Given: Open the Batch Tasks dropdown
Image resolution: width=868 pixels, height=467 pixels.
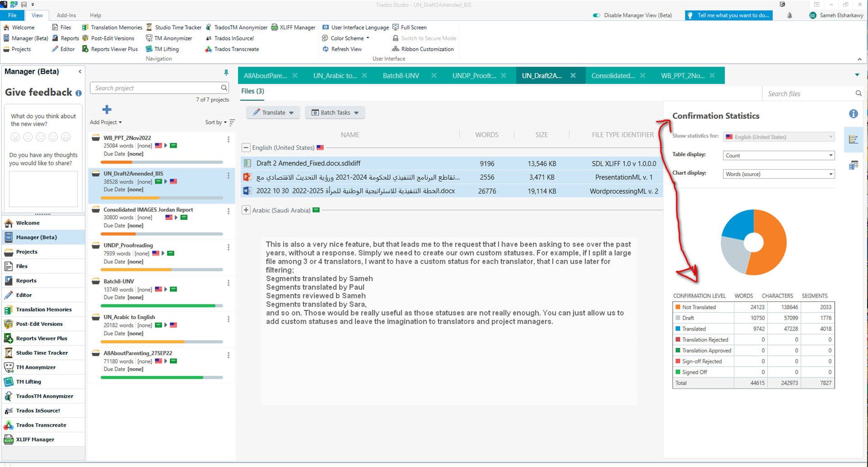Looking at the screenshot, I should click(x=335, y=112).
